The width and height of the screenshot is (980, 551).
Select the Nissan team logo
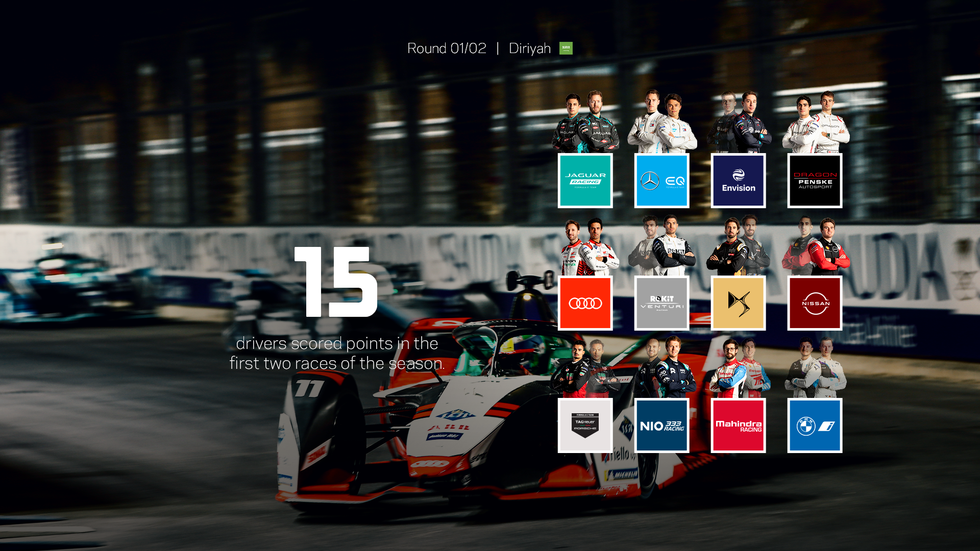pos(815,303)
